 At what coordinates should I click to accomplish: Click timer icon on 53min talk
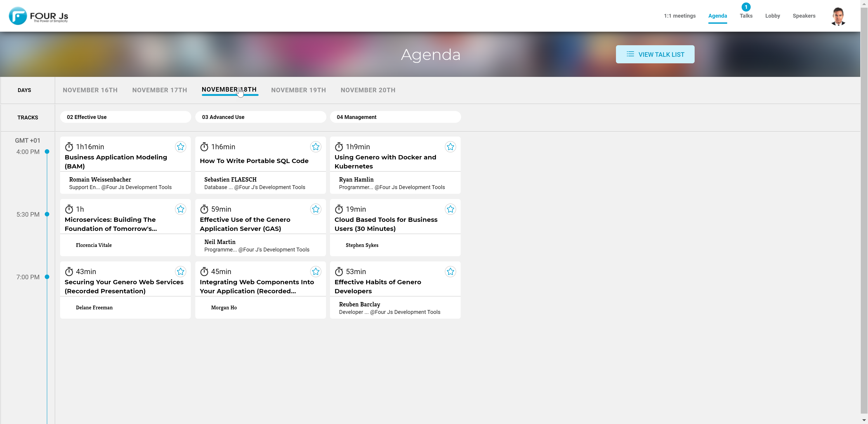(x=339, y=271)
